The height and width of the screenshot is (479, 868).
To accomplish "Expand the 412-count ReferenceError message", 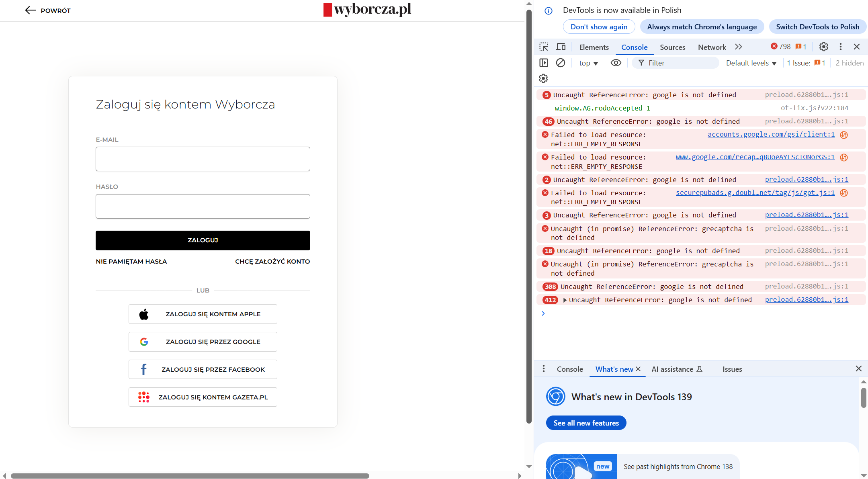I will coord(565,300).
